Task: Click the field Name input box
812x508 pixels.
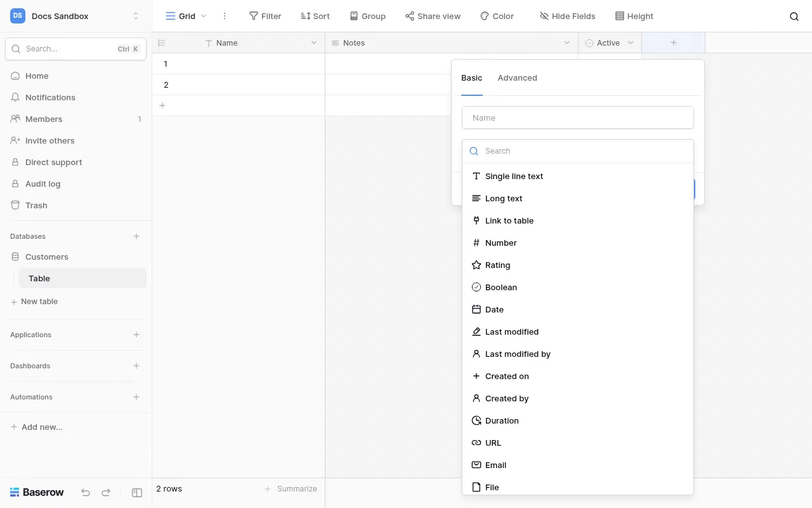Action: pyautogui.click(x=578, y=117)
